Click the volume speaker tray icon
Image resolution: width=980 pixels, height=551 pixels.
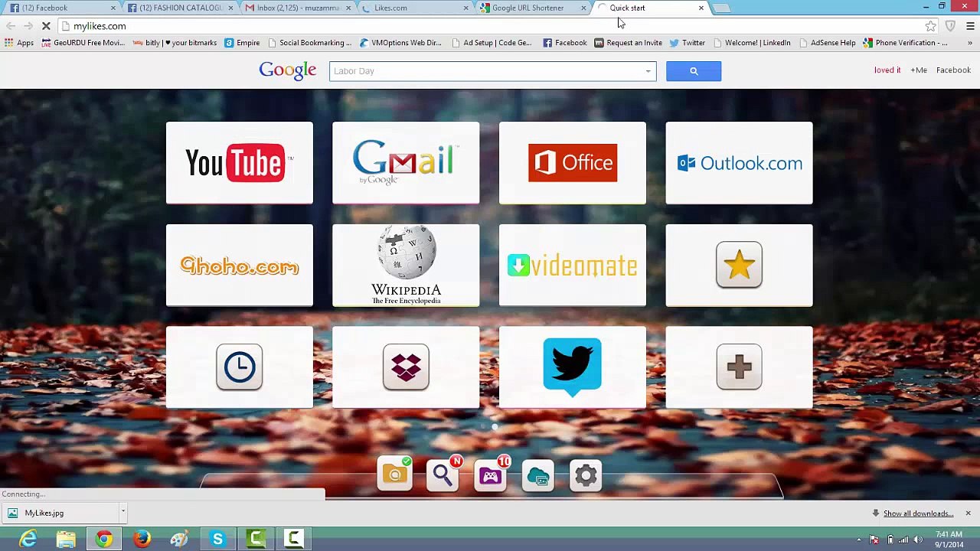point(918,540)
